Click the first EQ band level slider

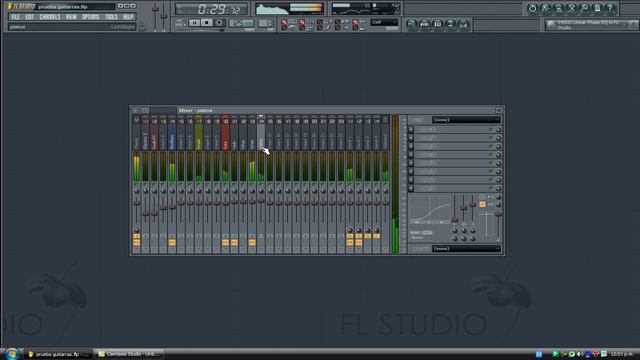pyautogui.click(x=455, y=220)
